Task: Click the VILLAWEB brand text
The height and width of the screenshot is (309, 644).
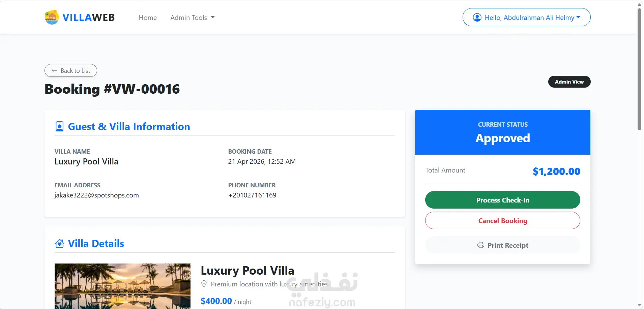Action: 89,18
